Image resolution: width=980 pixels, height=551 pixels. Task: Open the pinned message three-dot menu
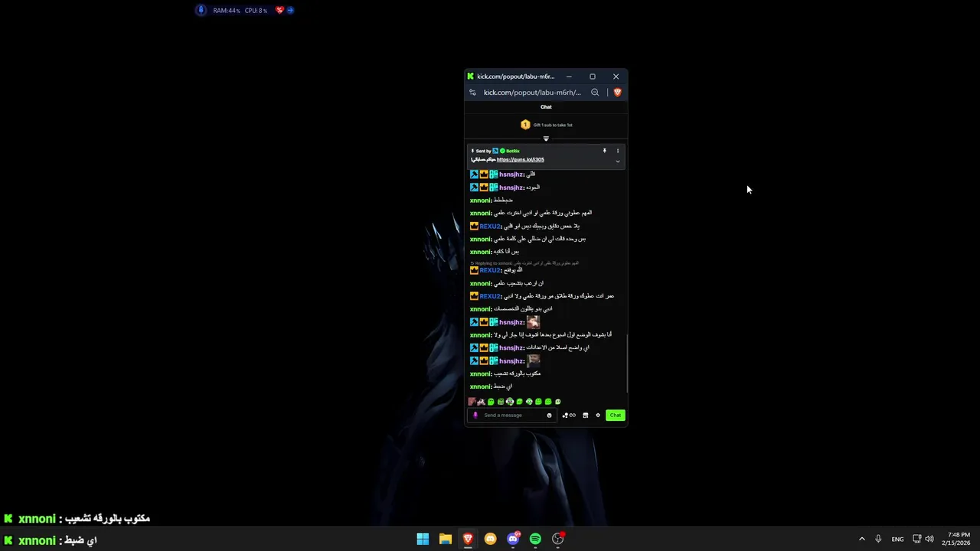(618, 151)
